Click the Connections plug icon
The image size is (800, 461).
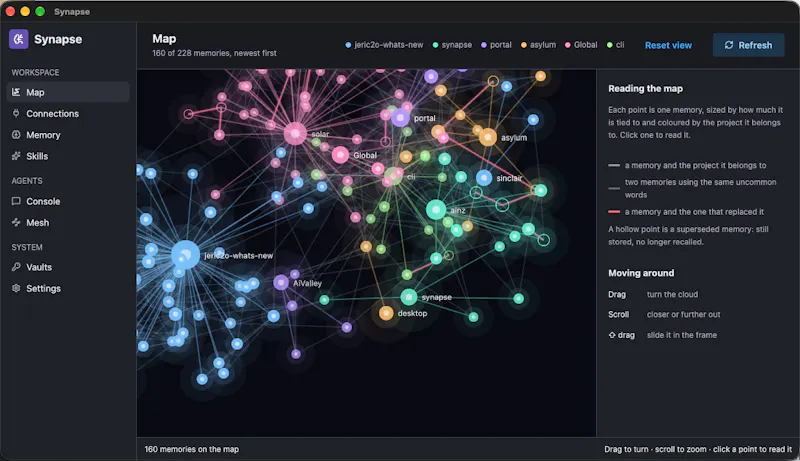click(x=16, y=113)
